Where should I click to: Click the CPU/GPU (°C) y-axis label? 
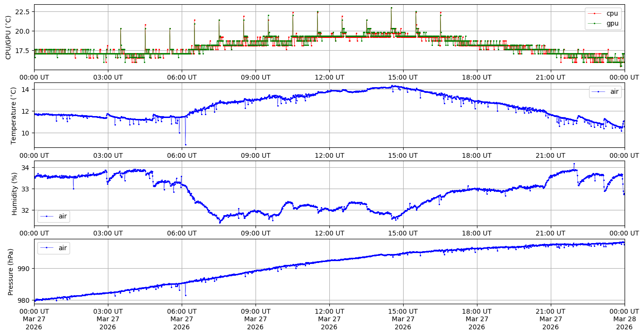tap(8, 37)
